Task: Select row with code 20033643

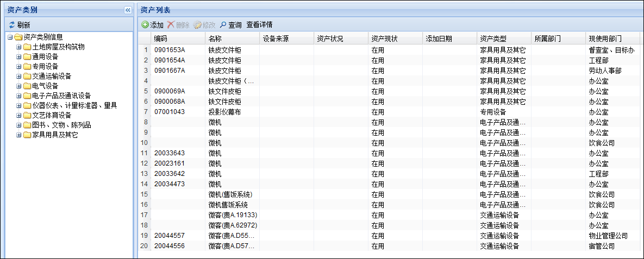Action: pos(389,153)
